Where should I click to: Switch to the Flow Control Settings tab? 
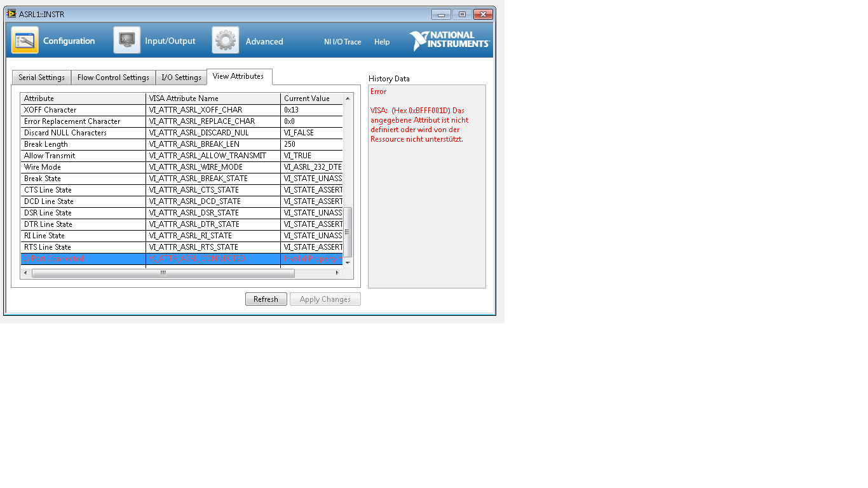113,78
